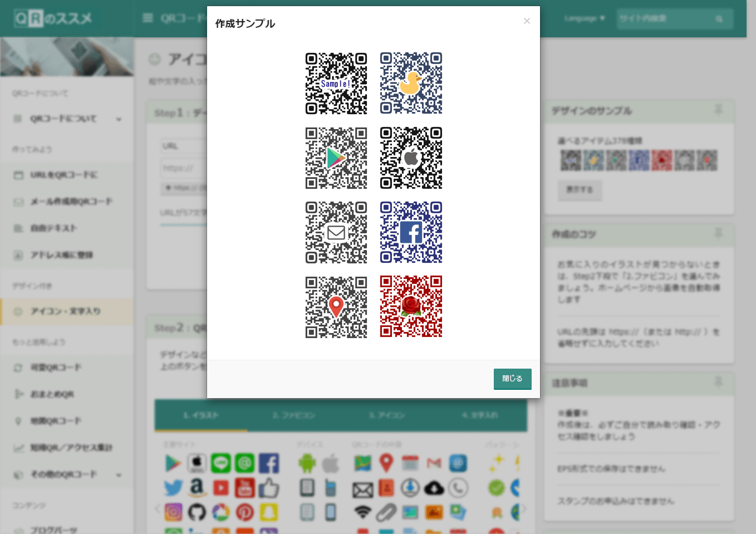The height and width of the screenshot is (534, 756).
Task: Open the map pin QR code sample
Action: pyautogui.click(x=336, y=307)
